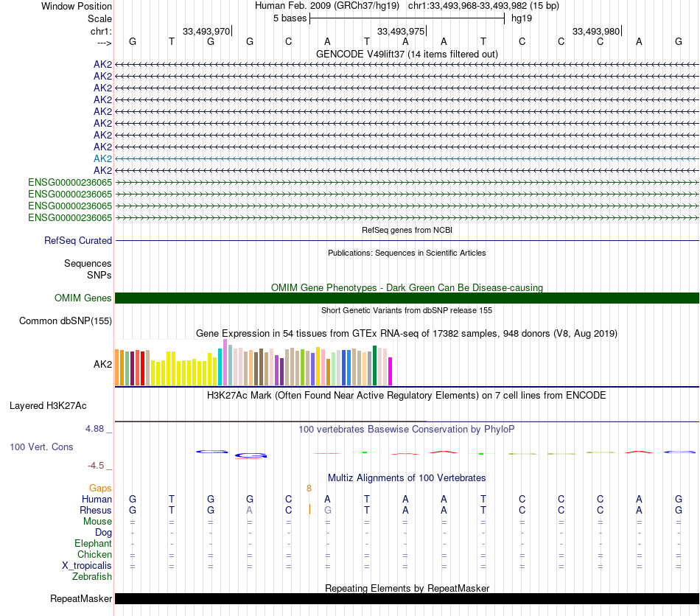Image resolution: width=700 pixels, height=616 pixels.
Task: Select the RepeatMasker black bar
Action: 407,598
